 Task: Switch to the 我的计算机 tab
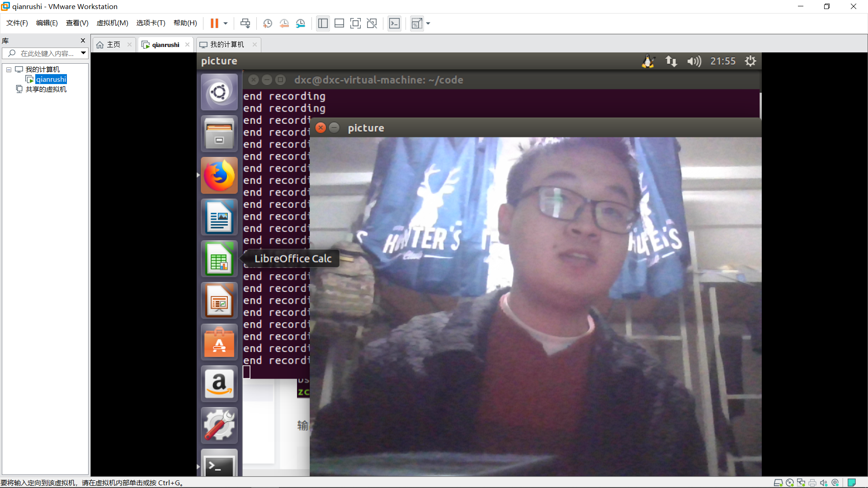pyautogui.click(x=226, y=44)
